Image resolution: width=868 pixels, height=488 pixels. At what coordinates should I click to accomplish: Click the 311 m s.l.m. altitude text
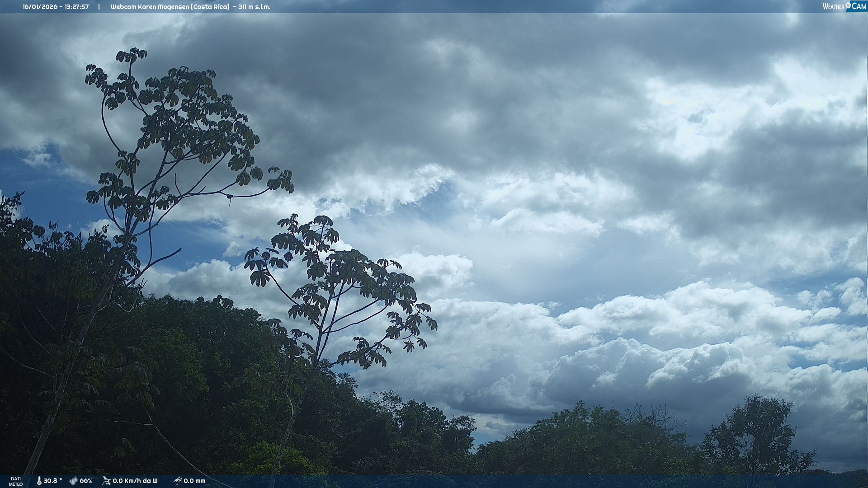tap(254, 7)
